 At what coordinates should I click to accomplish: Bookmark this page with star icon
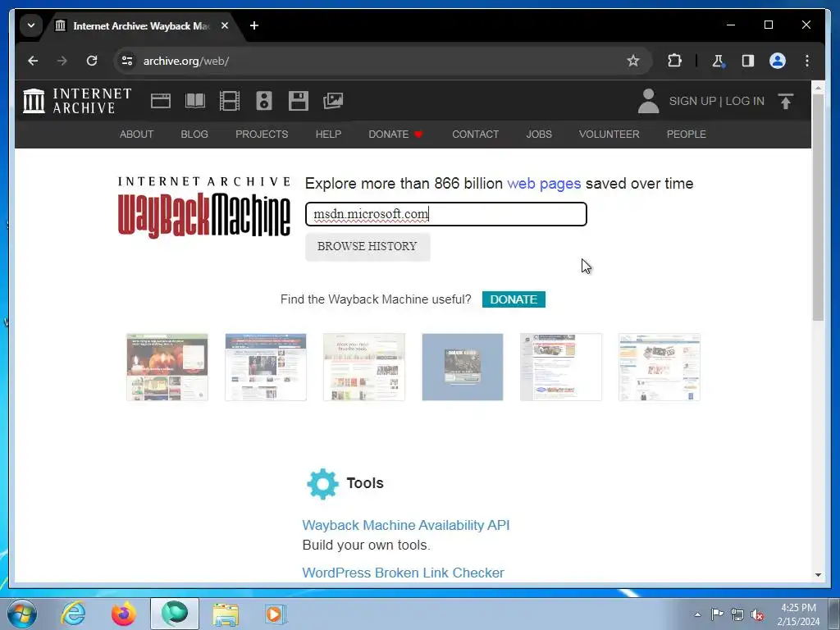coord(633,61)
